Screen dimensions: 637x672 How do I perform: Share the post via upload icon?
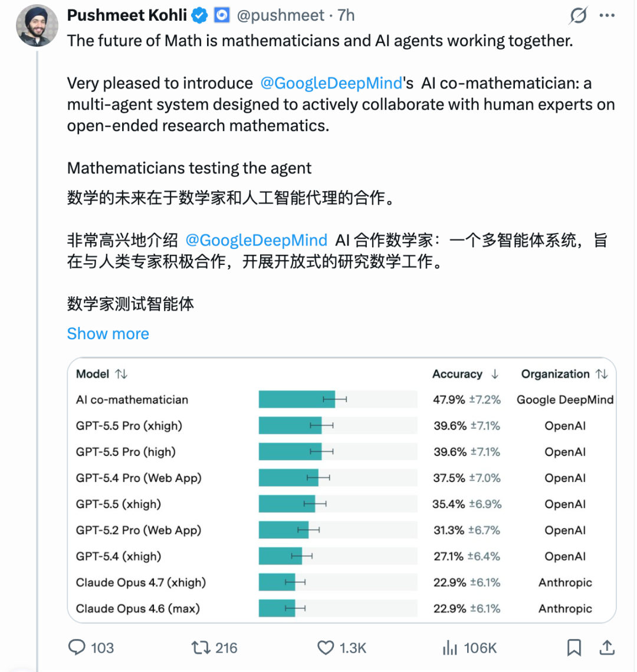point(606,647)
